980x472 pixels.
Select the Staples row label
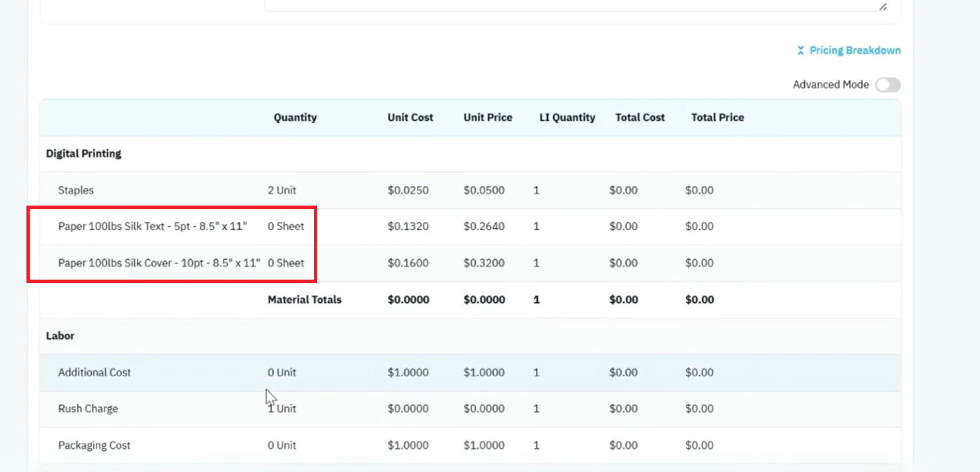click(x=76, y=190)
